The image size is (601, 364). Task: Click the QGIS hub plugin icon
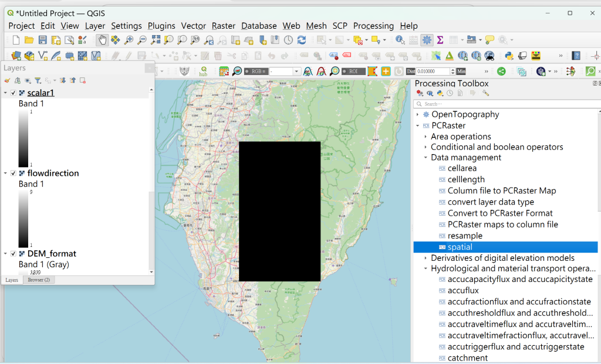point(203,71)
